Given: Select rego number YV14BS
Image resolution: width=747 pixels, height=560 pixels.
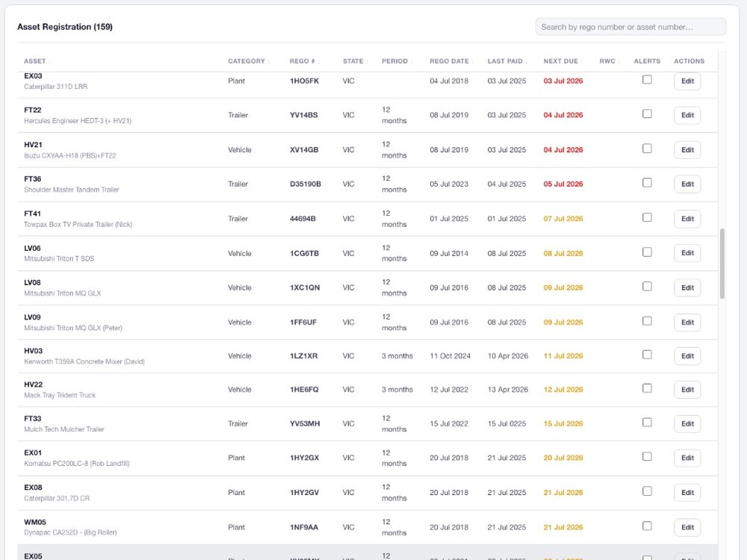Looking at the screenshot, I should [304, 115].
